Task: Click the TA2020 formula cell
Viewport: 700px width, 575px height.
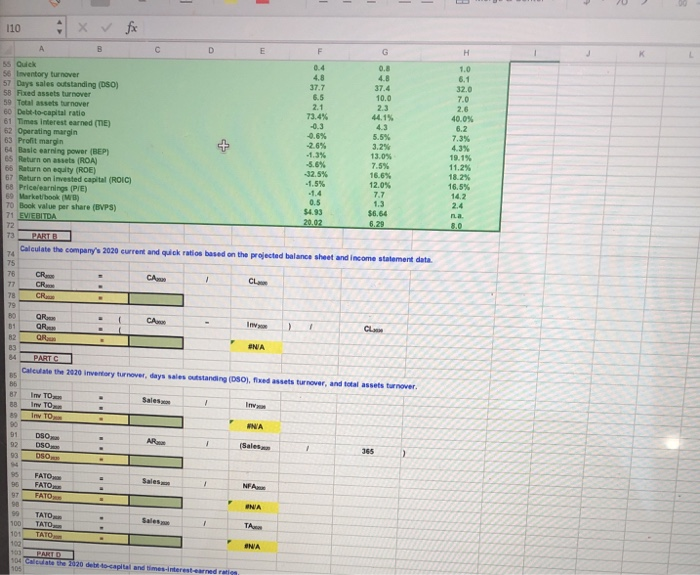Action: (253, 526)
